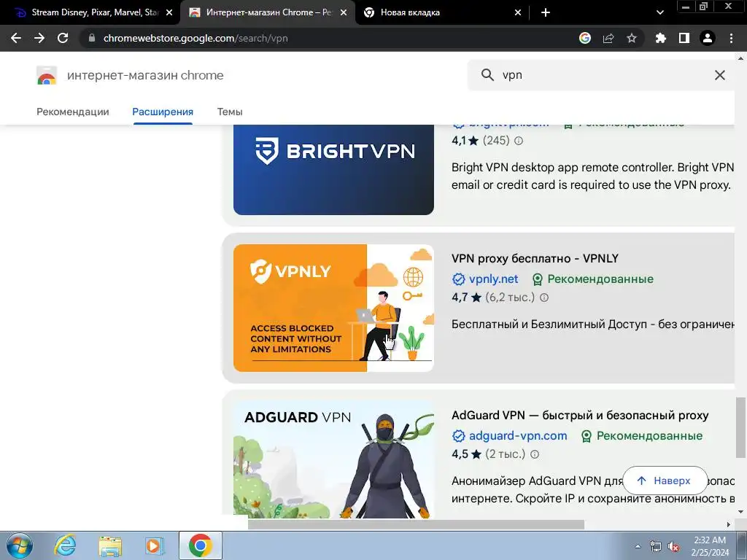
Task: Show hidden system tray icons
Action: (638, 546)
